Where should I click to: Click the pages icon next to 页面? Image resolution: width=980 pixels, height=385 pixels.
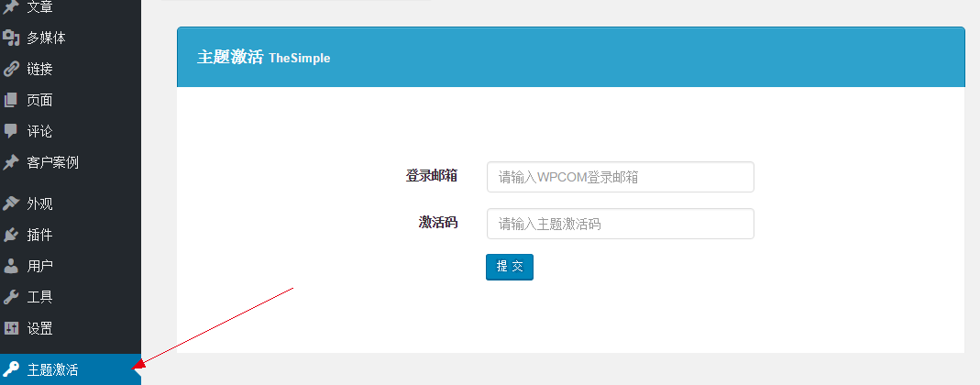(11, 100)
